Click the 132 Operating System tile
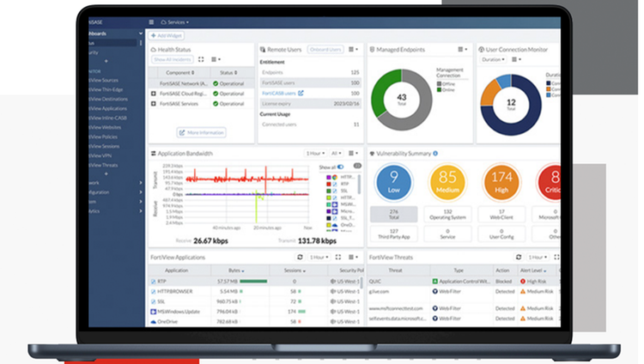This screenshot has width=644, height=364. point(447,214)
